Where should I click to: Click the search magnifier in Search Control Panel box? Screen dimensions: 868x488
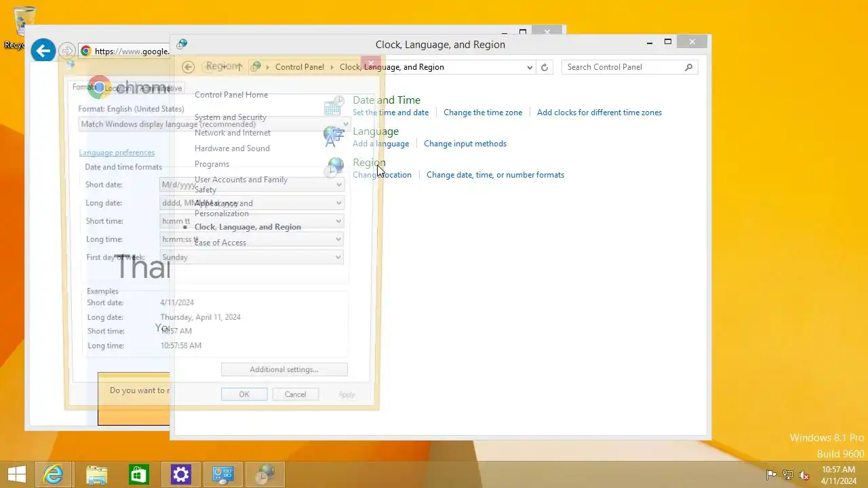coord(689,67)
